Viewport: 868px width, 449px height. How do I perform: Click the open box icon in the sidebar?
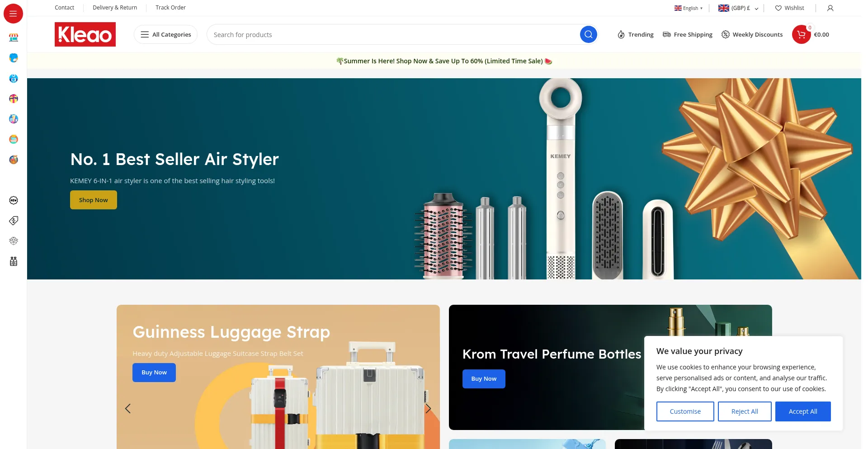[x=14, y=241]
